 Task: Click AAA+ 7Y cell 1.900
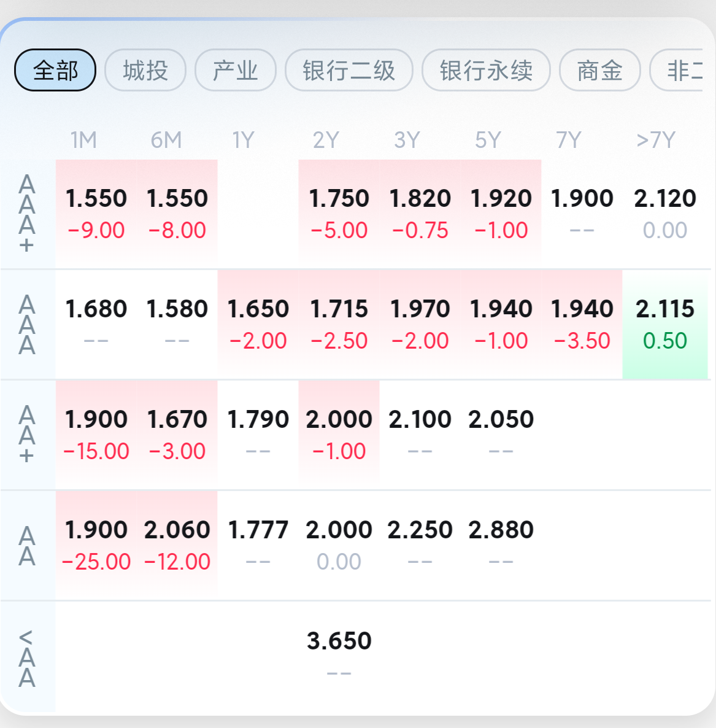click(582, 214)
